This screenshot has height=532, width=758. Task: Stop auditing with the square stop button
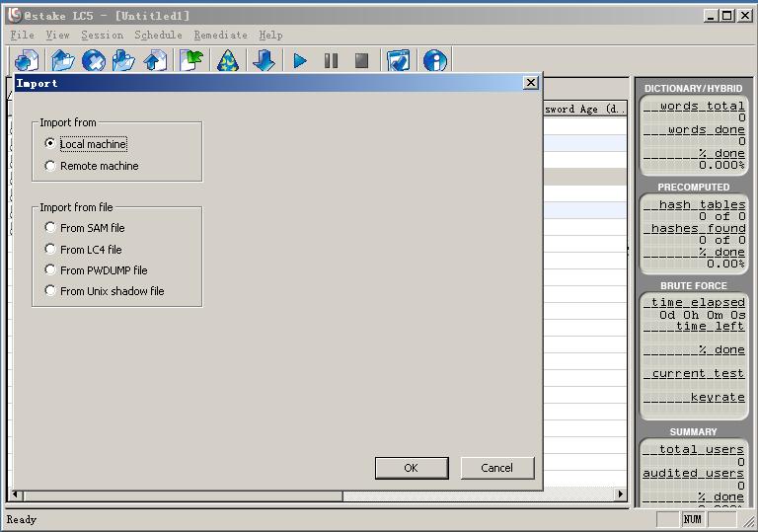(361, 61)
